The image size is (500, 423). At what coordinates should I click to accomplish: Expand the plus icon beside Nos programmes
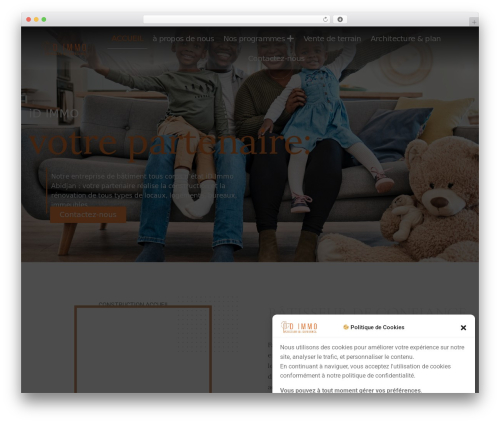point(290,39)
